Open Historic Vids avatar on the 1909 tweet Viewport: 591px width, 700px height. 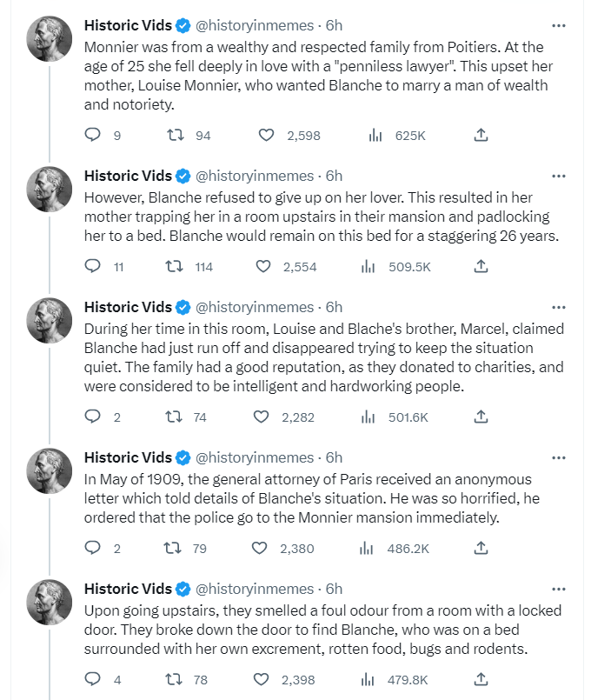(x=50, y=470)
